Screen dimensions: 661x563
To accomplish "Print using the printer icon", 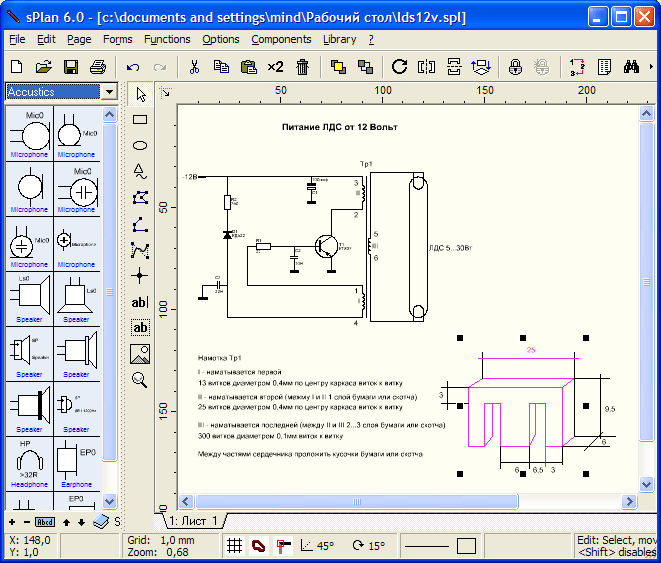I will 98,67.
